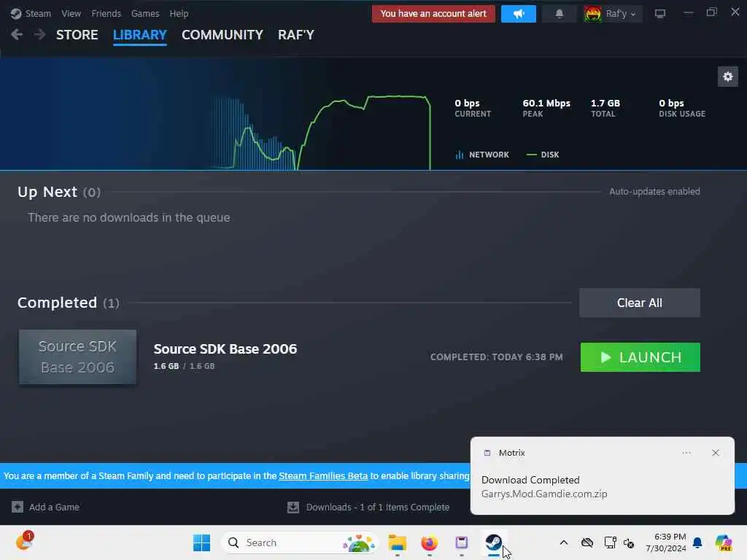This screenshot has height=560, width=747.
Task: Open the Games menu
Action: click(145, 13)
